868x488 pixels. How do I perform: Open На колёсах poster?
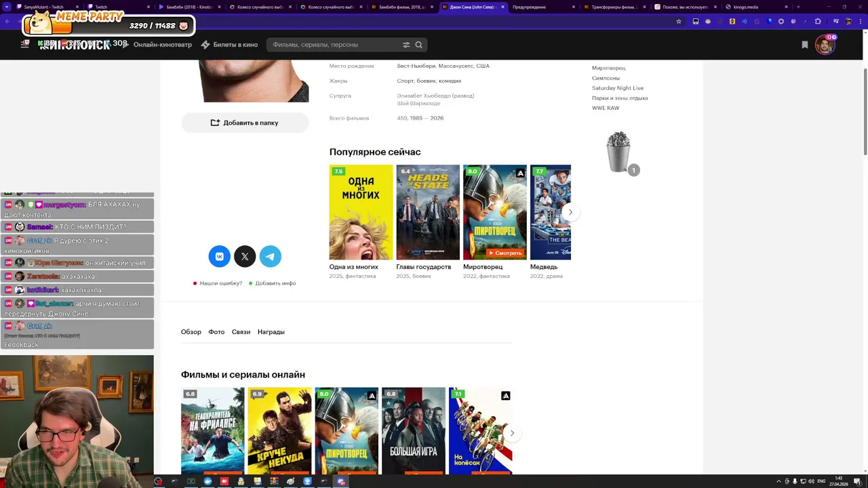click(480, 431)
